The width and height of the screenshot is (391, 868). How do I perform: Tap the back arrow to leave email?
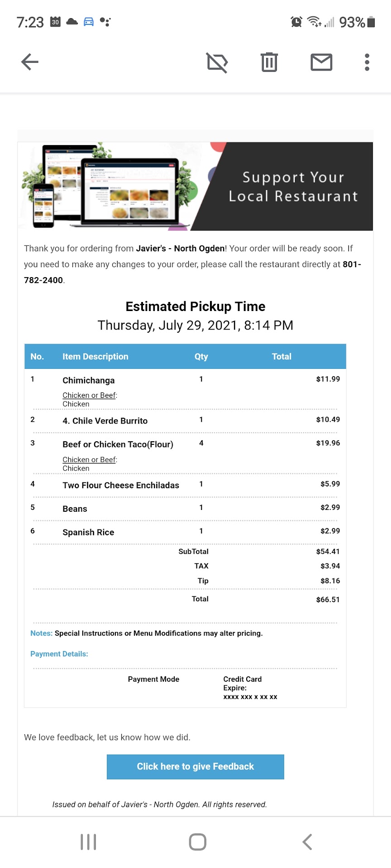(x=30, y=62)
